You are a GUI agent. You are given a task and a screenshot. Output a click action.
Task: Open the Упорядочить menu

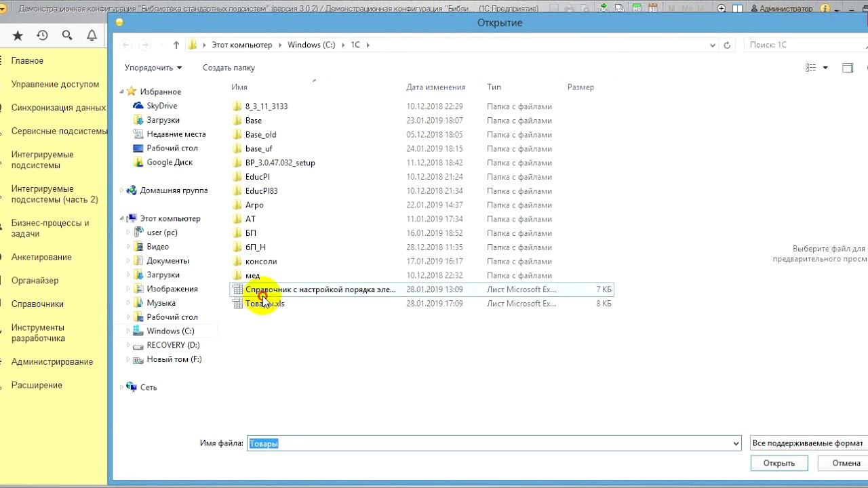click(x=153, y=68)
